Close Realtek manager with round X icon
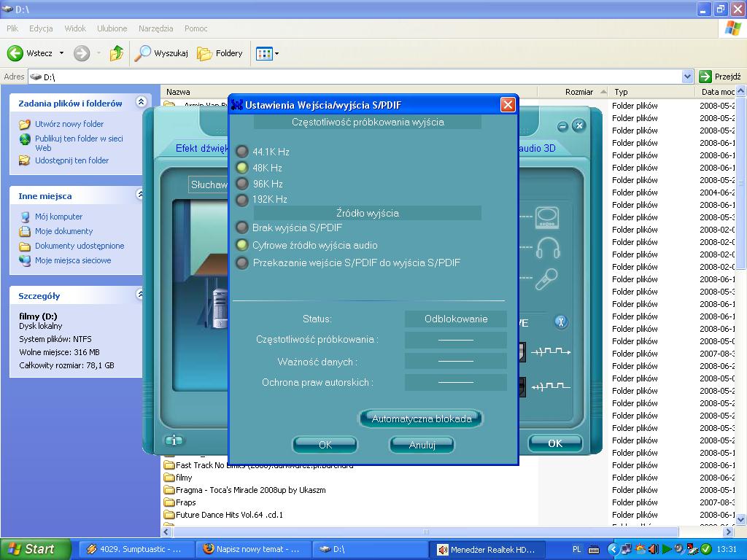The height and width of the screenshot is (560, 747). pos(578,125)
